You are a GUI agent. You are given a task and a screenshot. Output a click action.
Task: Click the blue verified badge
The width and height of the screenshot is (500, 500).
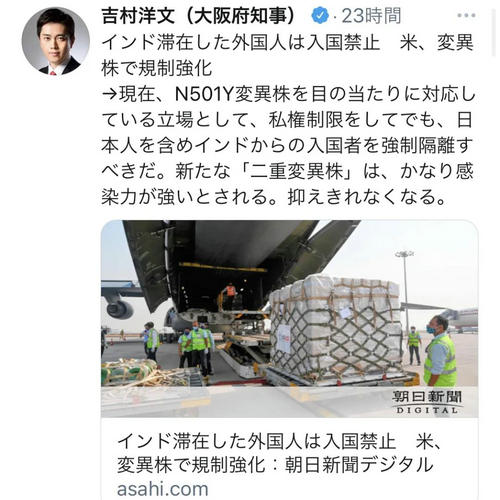pos(320,16)
